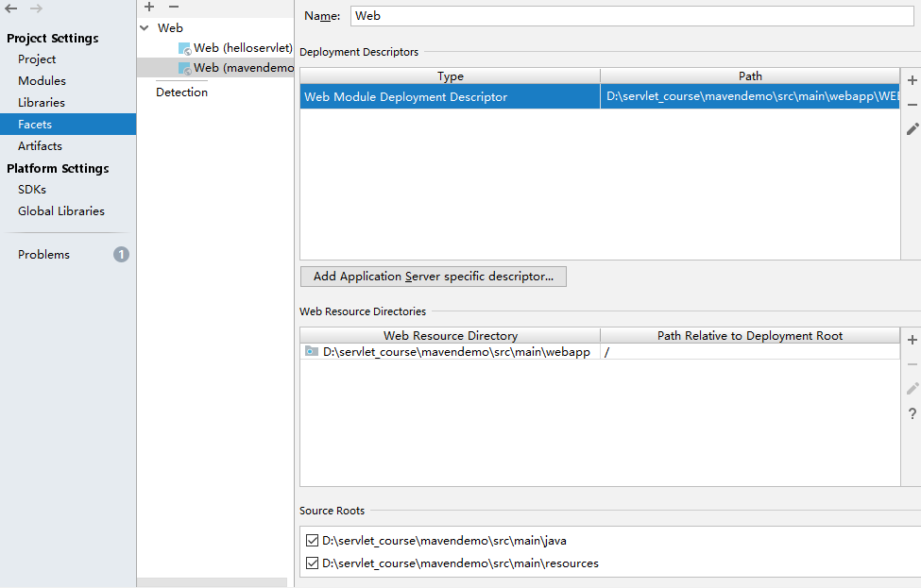Collapse the Web facet tree node
The height and width of the screenshot is (588, 921).
[145, 28]
